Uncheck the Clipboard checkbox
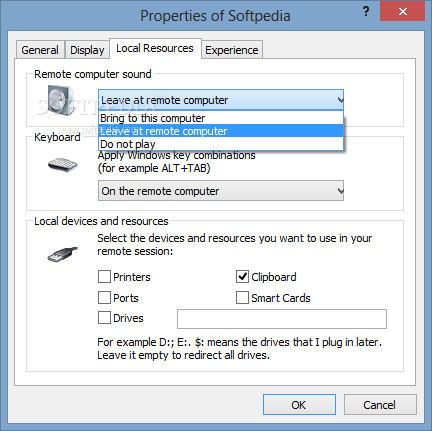This screenshot has width=432, height=431. [x=242, y=277]
